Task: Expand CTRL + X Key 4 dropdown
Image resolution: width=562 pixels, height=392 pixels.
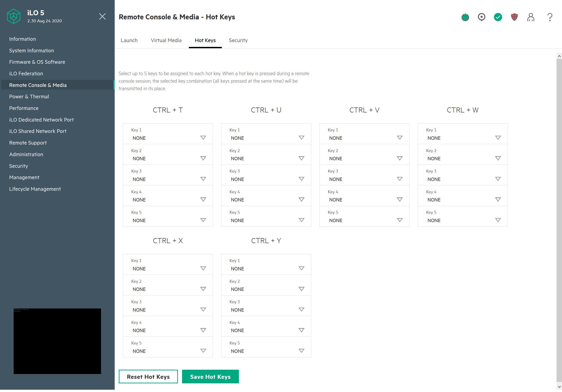Action: 203,330
